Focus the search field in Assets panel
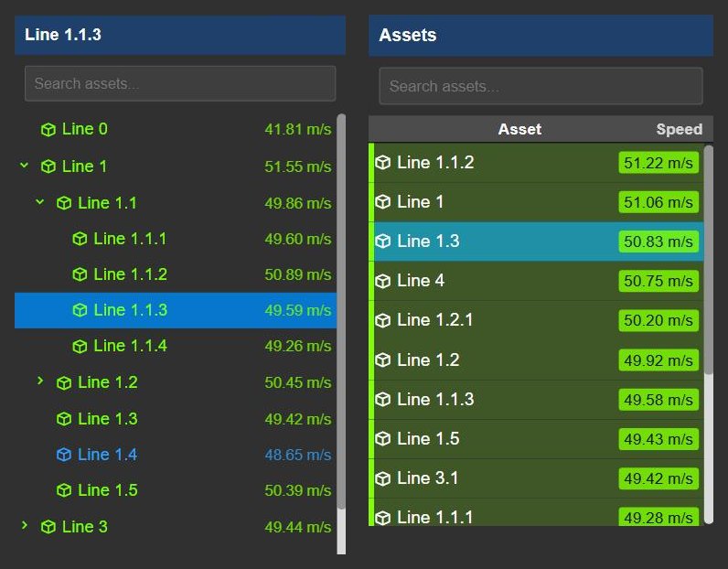This screenshot has height=569, width=728. (541, 86)
